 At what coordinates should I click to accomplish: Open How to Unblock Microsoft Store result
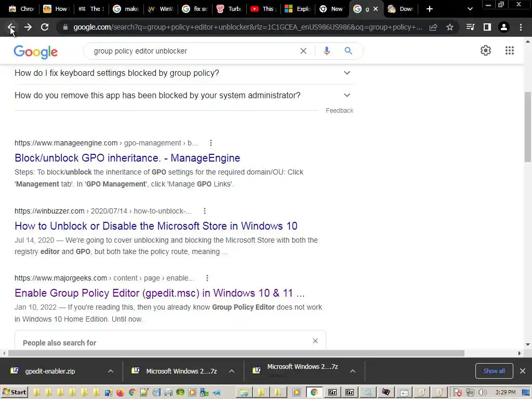coord(156,226)
